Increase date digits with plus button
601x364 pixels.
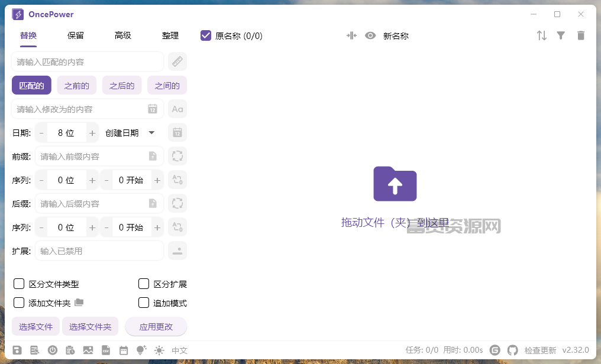[x=92, y=133]
